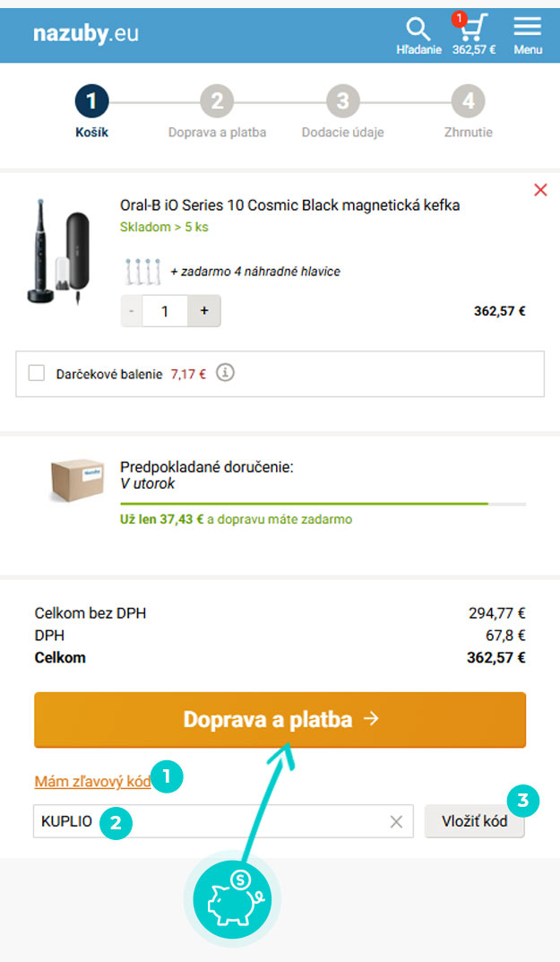Viewport: 560px width, 962px height.
Task: Click the nazuby.eu logo
Action: click(86, 33)
